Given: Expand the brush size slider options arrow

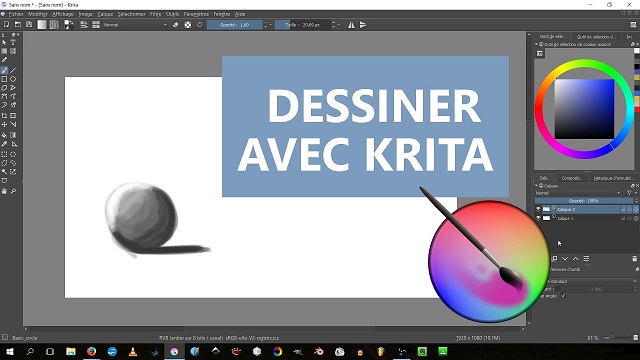Looking at the screenshot, I should [338, 25].
